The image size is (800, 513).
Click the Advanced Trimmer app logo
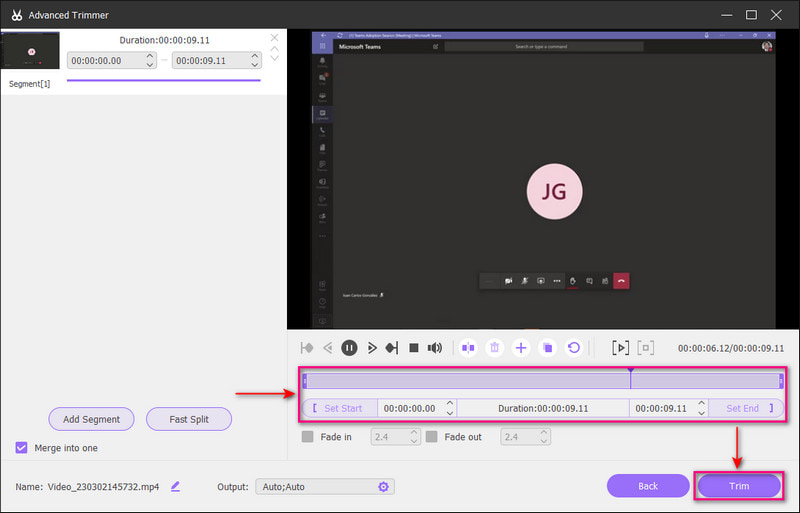17,15
